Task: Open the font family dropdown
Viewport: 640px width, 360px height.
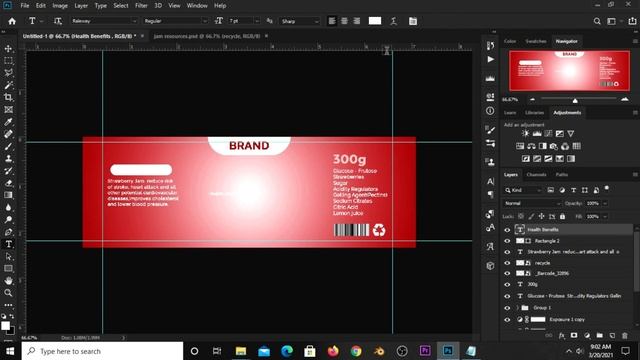Action: [134, 21]
